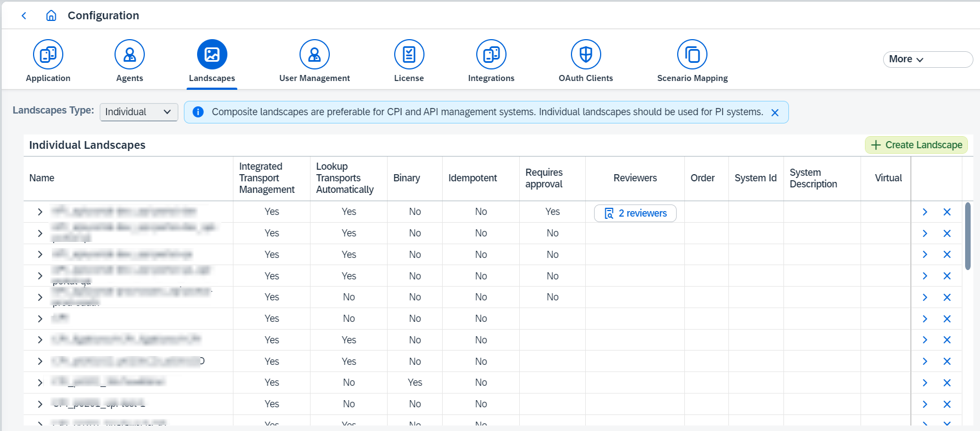980x431 pixels.
Task: Switch to the OAuth Clients tab label
Action: 586,78
